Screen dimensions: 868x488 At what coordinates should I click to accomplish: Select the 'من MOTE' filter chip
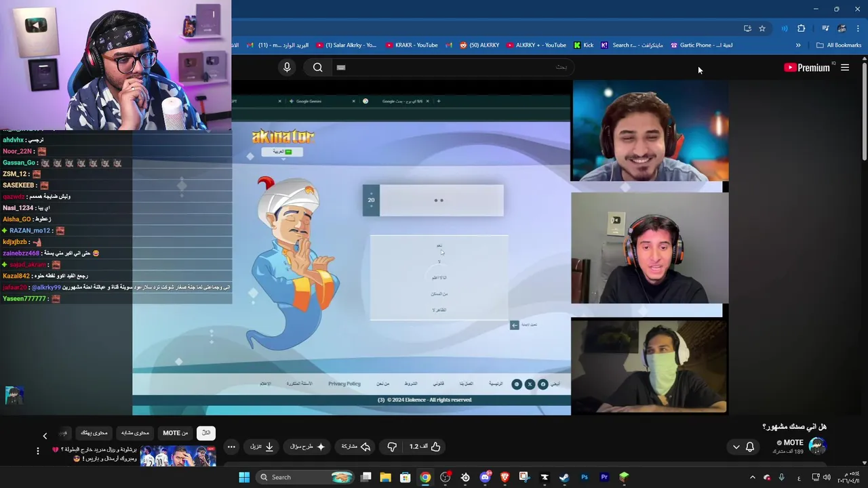(176, 432)
